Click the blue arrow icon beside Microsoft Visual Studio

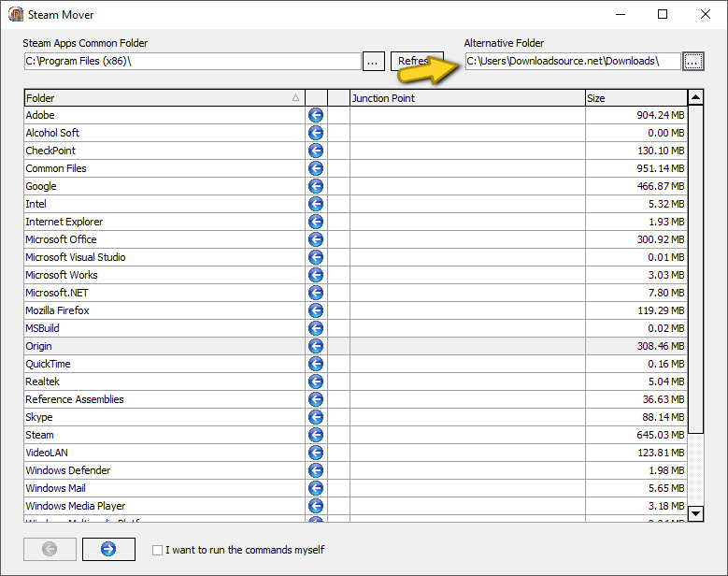click(316, 257)
